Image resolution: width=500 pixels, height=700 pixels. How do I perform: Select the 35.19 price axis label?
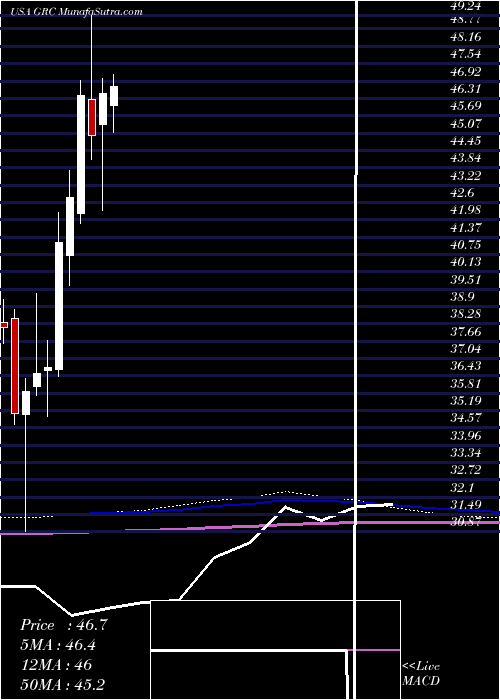pos(466,401)
